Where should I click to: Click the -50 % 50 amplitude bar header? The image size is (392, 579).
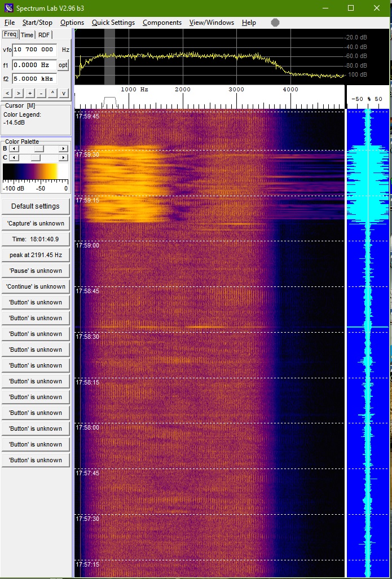(367, 99)
